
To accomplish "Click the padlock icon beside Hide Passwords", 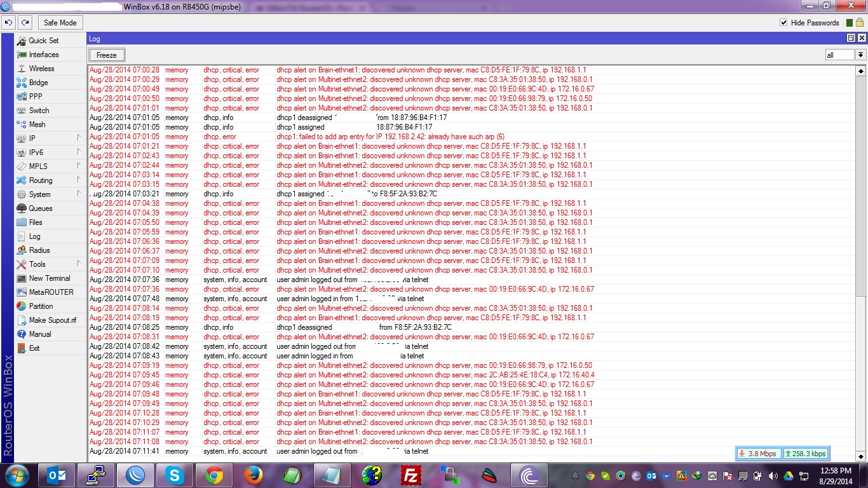I will pyautogui.click(x=859, y=22).
